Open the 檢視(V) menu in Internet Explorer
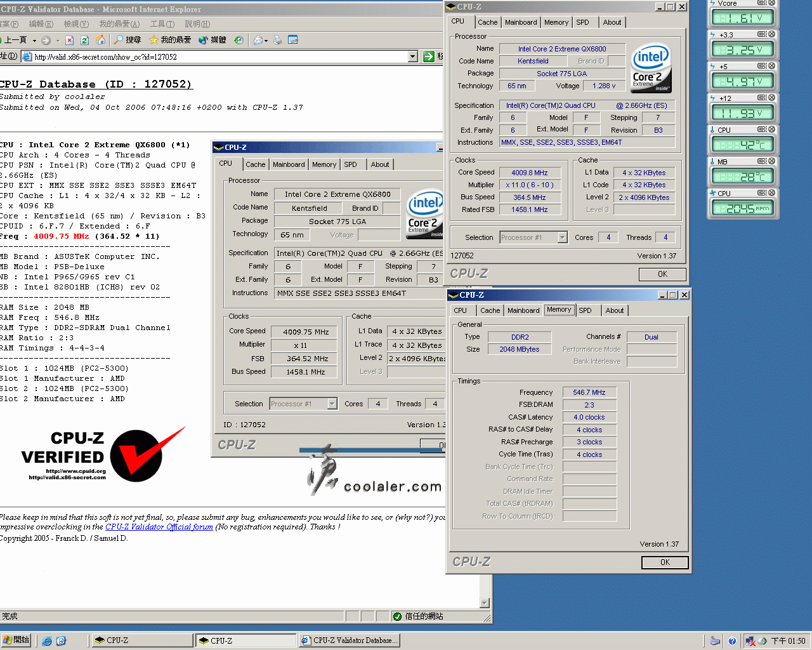 click(x=76, y=23)
